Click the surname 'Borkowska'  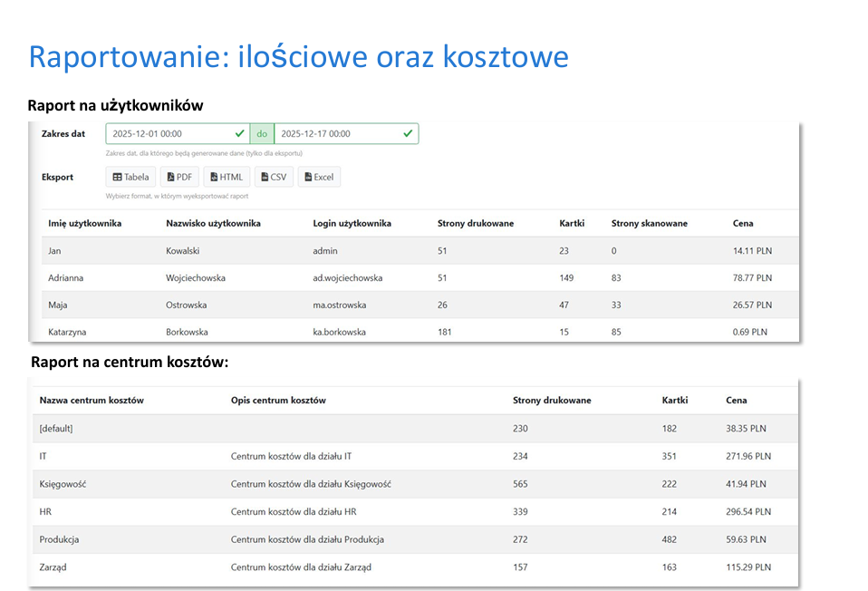187,333
